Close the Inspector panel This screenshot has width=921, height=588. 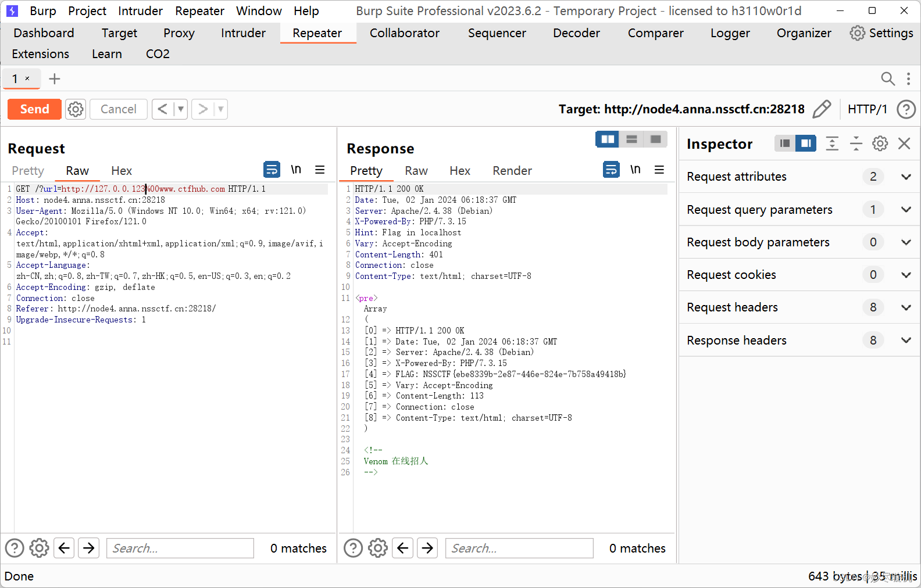(x=904, y=144)
